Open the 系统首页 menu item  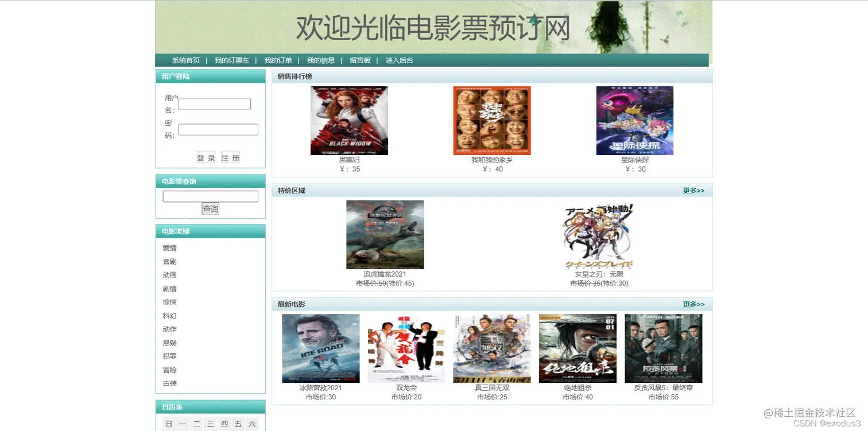[x=185, y=60]
